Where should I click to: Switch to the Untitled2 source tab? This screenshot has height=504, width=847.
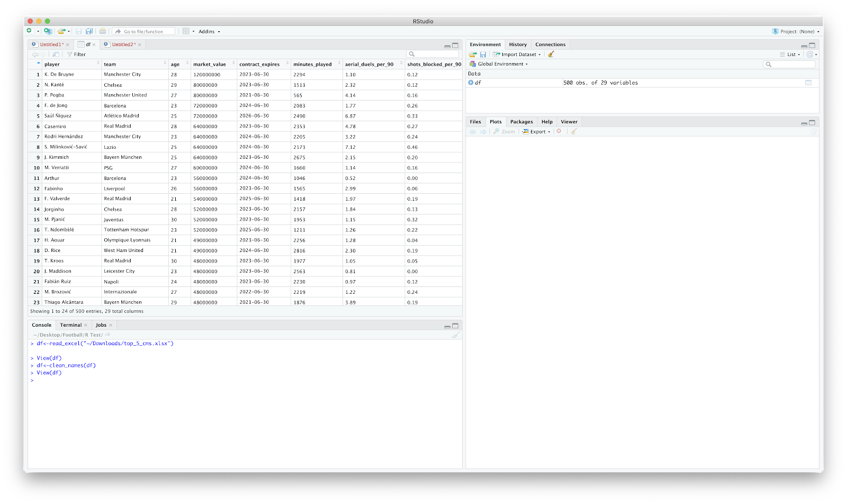coord(123,44)
